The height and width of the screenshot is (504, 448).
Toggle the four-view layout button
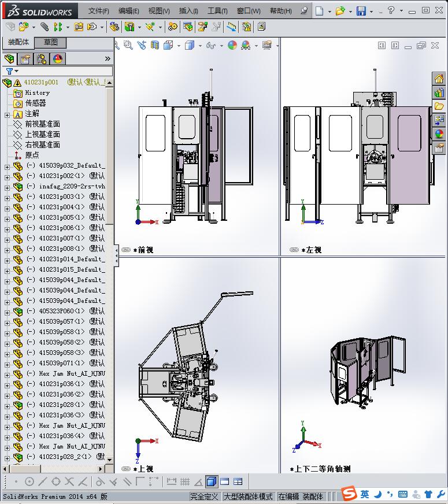coord(238,481)
